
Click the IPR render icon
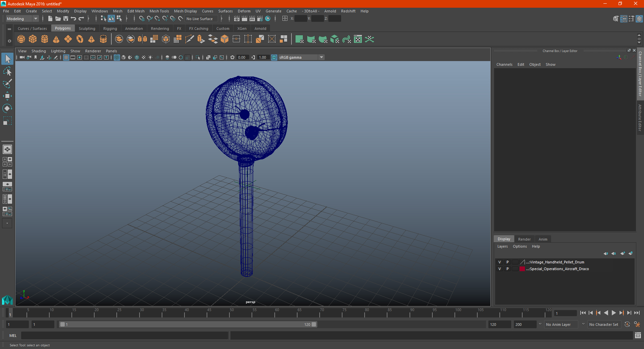pos(252,19)
